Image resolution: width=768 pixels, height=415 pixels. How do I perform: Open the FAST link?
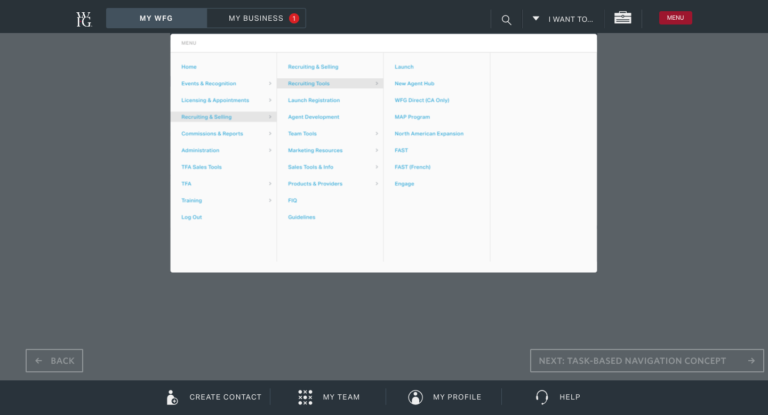401,150
